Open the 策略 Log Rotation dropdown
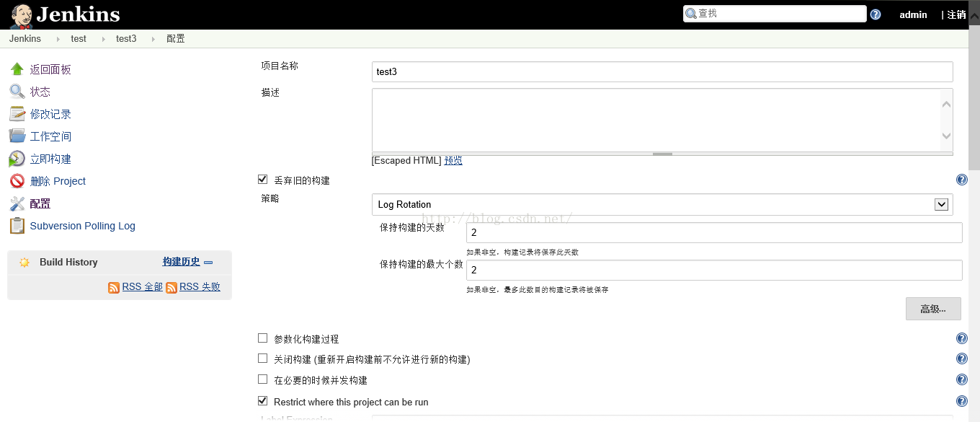 click(662, 204)
